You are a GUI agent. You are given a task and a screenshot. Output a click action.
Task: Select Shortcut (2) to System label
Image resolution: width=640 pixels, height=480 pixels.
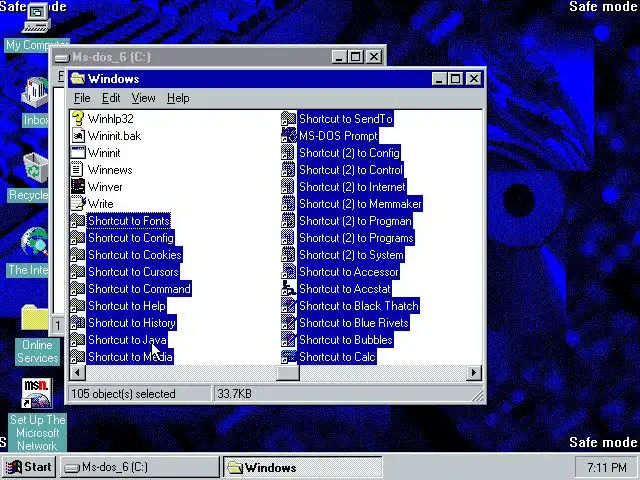[x=351, y=255]
